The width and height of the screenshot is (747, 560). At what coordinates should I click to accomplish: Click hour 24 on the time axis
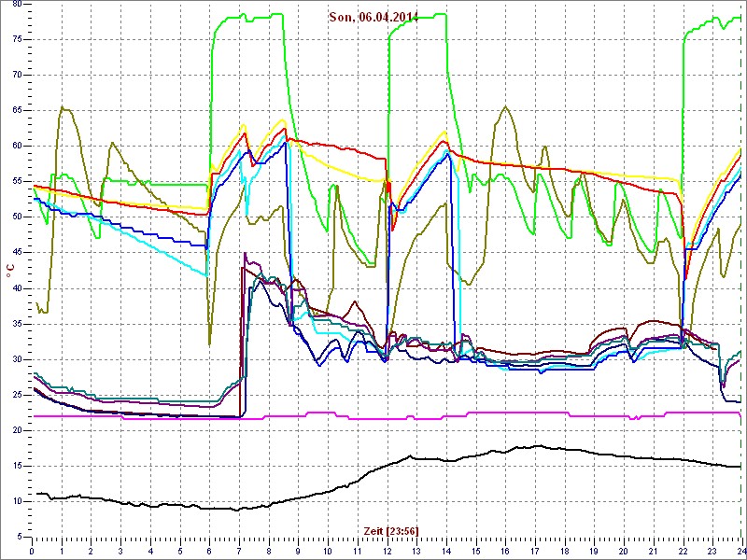click(x=740, y=549)
